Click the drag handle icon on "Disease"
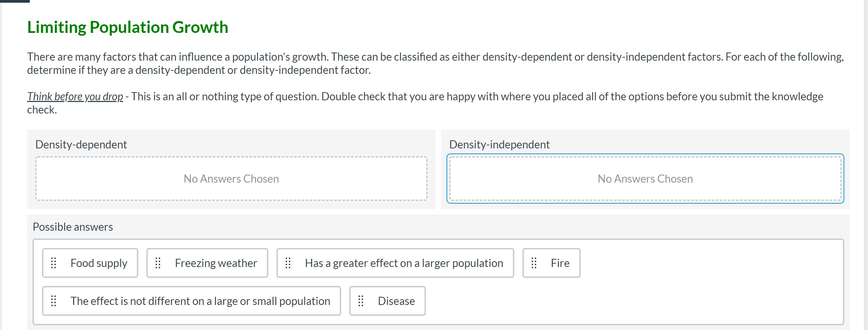Image resolution: width=868 pixels, height=330 pixels. point(361,301)
